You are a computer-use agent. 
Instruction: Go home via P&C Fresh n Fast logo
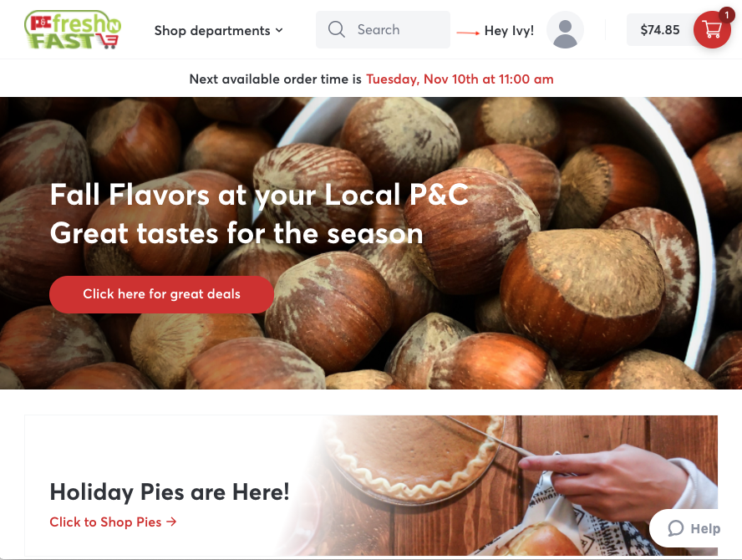(x=73, y=30)
